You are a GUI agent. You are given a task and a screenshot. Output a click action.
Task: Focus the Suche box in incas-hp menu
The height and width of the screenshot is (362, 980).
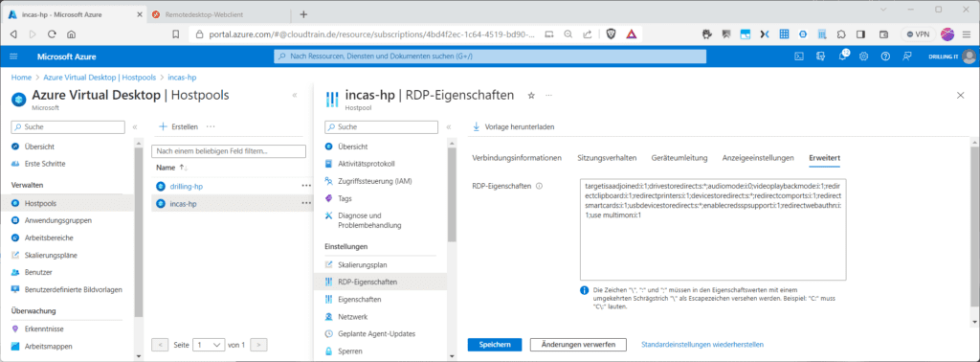pyautogui.click(x=381, y=126)
